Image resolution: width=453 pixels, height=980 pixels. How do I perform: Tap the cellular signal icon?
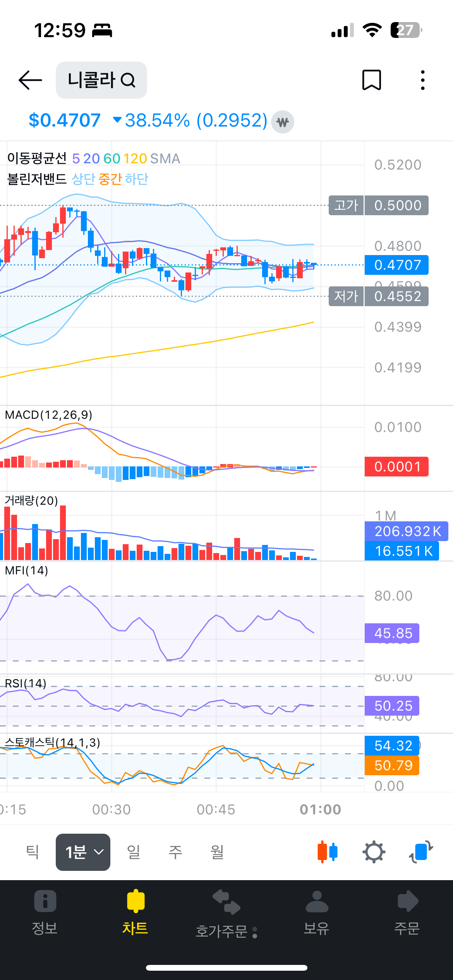click(x=343, y=30)
